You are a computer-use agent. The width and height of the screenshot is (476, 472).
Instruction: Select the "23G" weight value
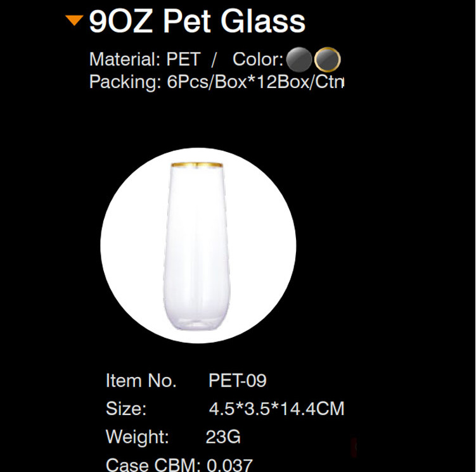[x=223, y=437]
